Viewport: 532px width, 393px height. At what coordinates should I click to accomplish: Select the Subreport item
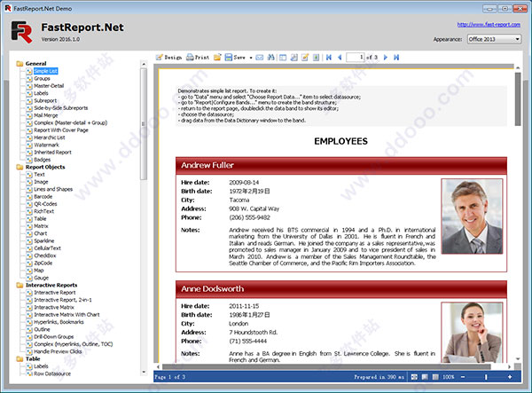[45, 100]
